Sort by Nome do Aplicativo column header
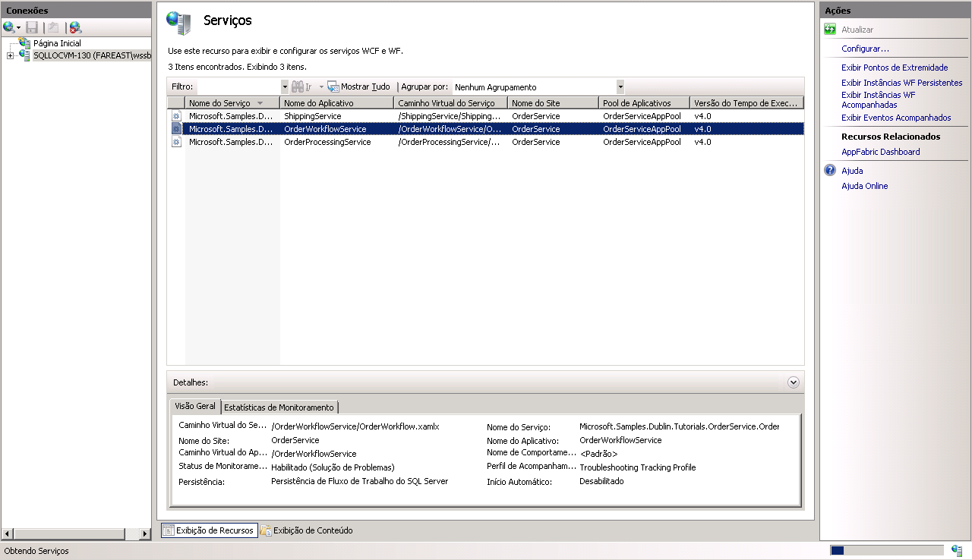The image size is (972, 560). (x=337, y=102)
